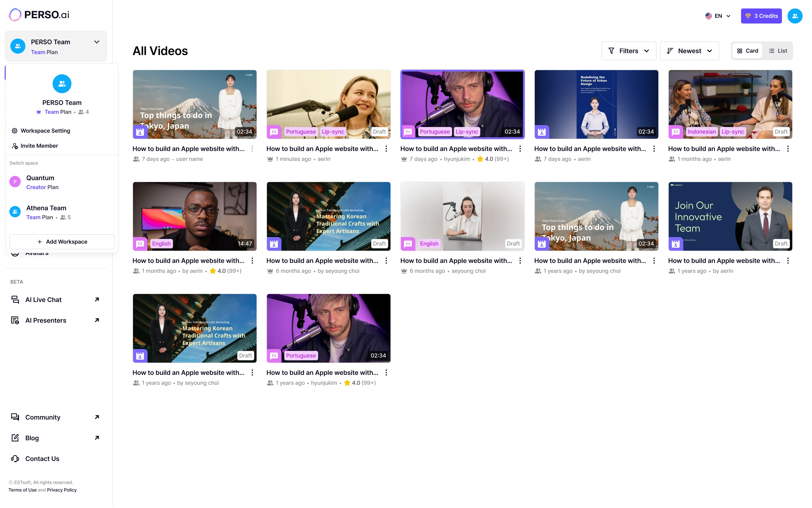Open the Newest sort dropdown
812x508 pixels.
689,51
